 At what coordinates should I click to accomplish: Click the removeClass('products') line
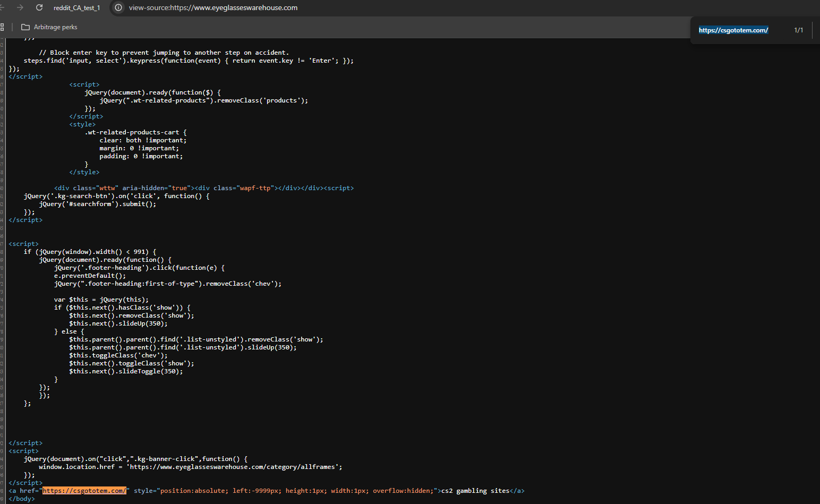203,100
